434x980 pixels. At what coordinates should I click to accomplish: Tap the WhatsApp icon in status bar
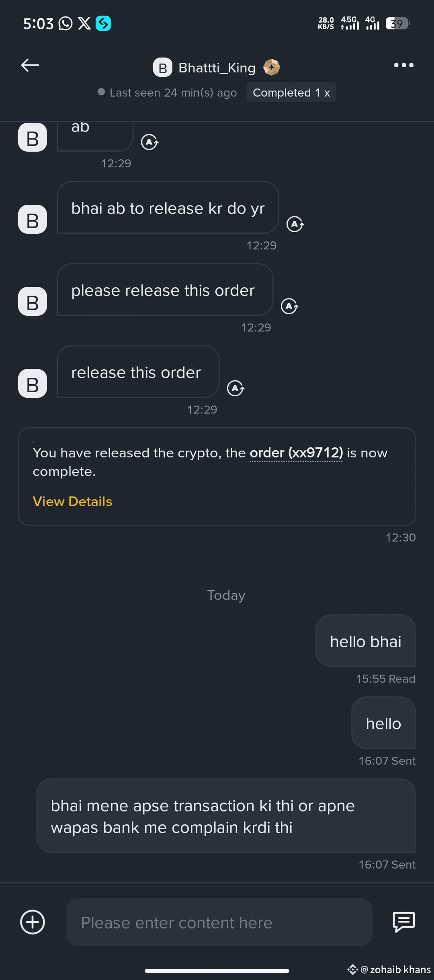click(66, 24)
